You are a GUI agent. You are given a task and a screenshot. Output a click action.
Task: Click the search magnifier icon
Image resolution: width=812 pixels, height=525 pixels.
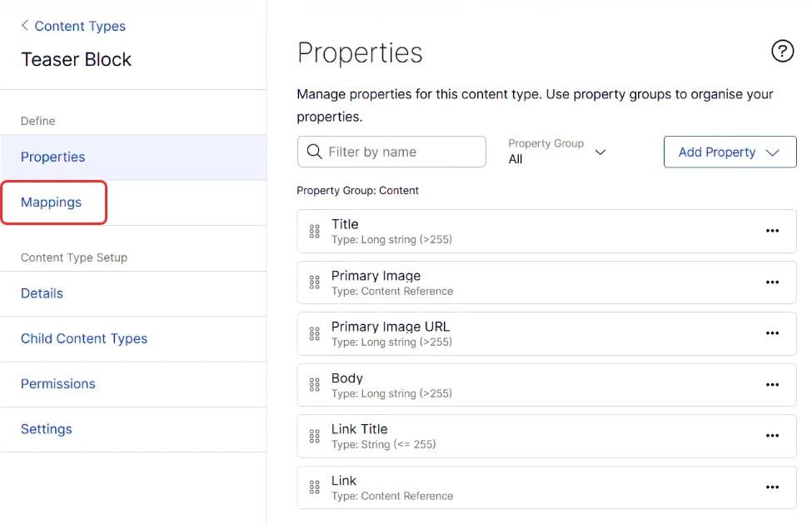click(x=314, y=152)
